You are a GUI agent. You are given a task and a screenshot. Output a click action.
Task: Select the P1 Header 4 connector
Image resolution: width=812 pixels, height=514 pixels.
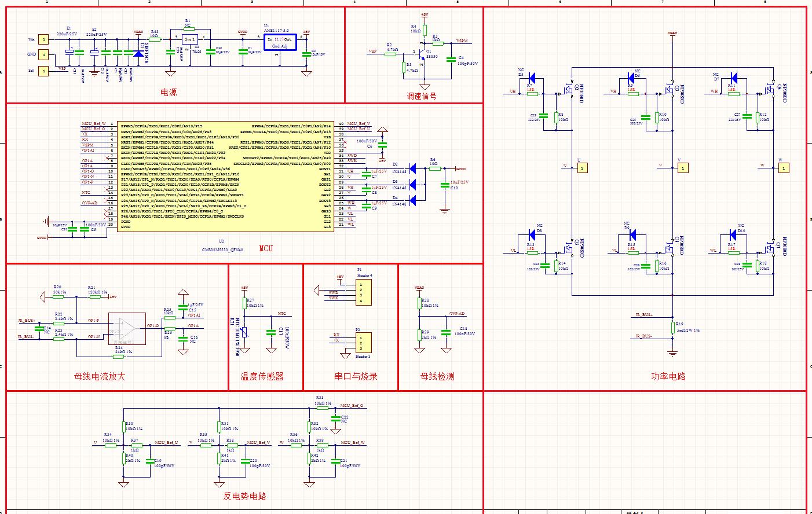click(x=364, y=293)
